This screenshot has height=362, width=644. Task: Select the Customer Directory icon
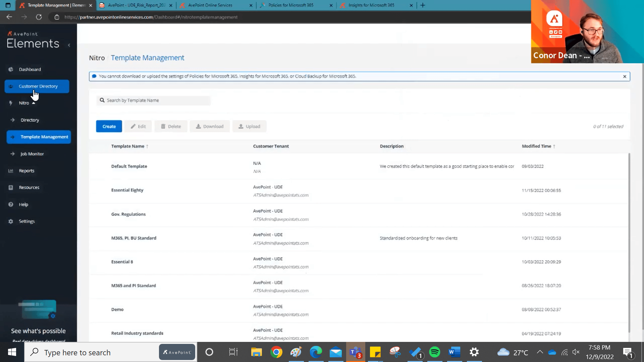click(11, 86)
